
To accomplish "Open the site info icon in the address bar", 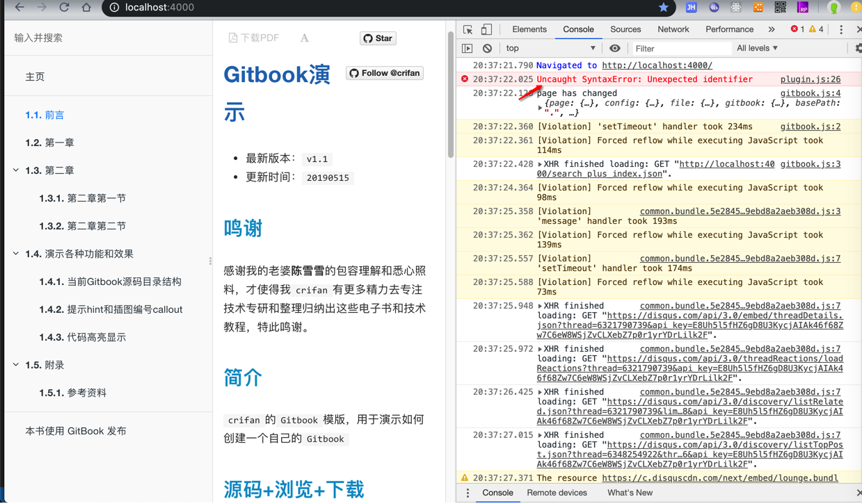I will [x=114, y=8].
